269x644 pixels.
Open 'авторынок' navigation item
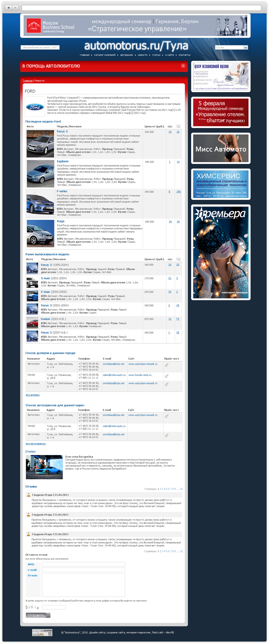point(127,55)
